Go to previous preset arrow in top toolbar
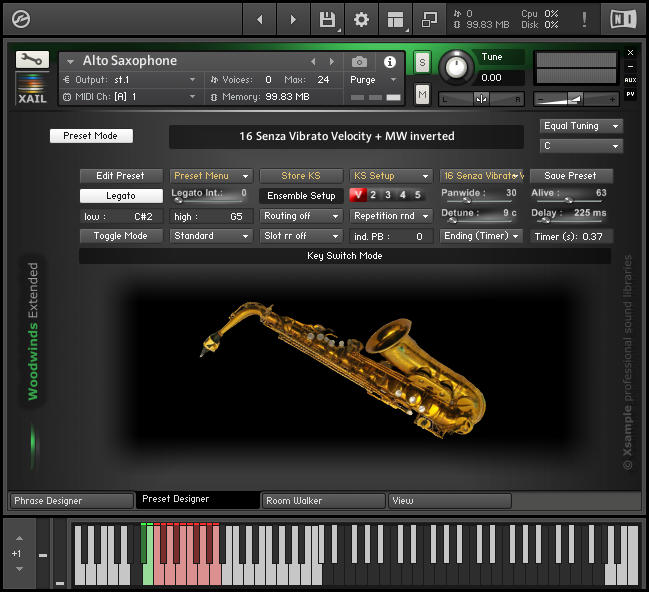 pos(260,19)
